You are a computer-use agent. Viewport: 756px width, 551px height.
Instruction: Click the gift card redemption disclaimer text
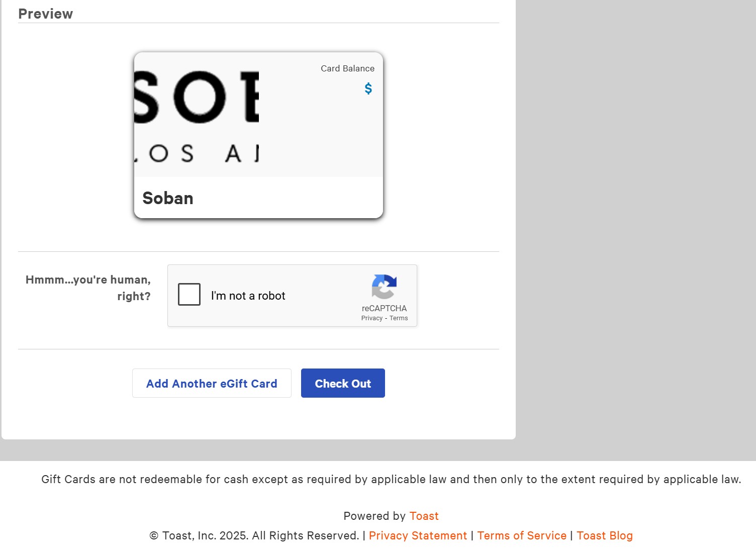coord(391,480)
